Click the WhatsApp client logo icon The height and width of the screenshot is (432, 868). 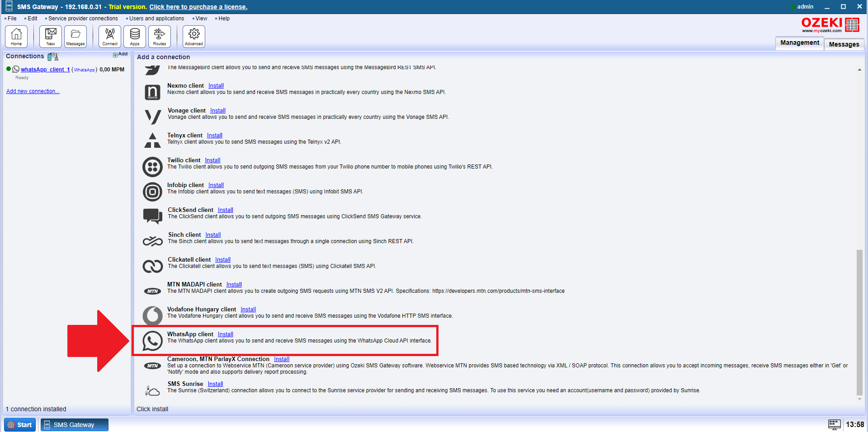click(x=152, y=341)
